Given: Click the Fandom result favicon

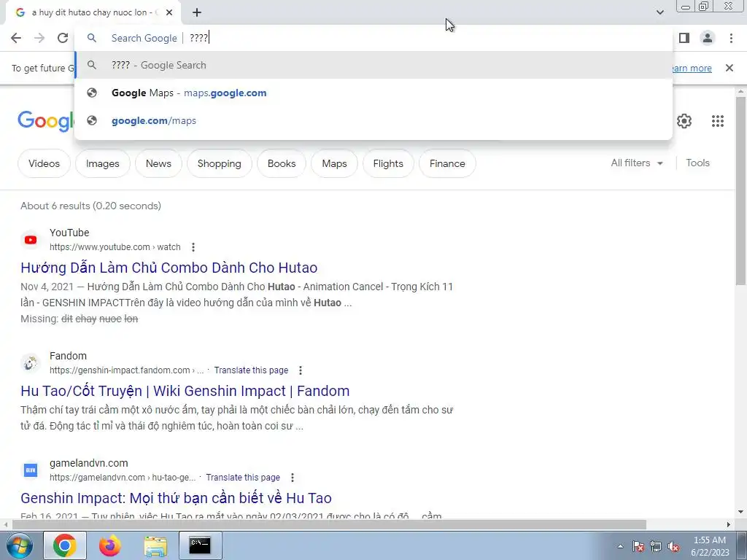Looking at the screenshot, I should [x=31, y=363].
